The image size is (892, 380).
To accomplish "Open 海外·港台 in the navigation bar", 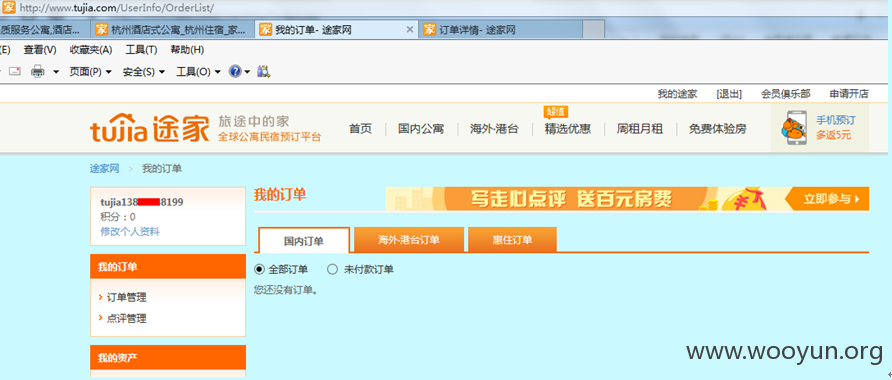I will (x=494, y=129).
